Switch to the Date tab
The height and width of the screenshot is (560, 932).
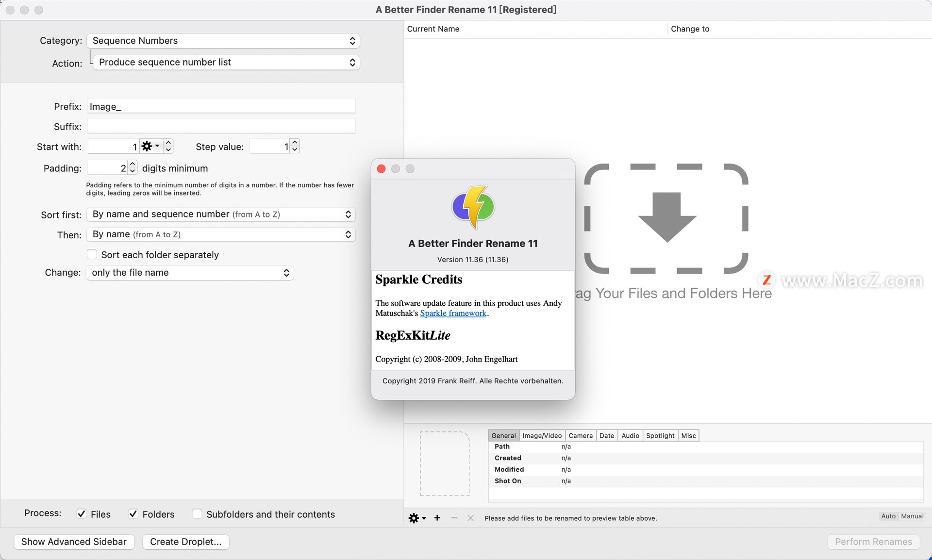click(607, 435)
